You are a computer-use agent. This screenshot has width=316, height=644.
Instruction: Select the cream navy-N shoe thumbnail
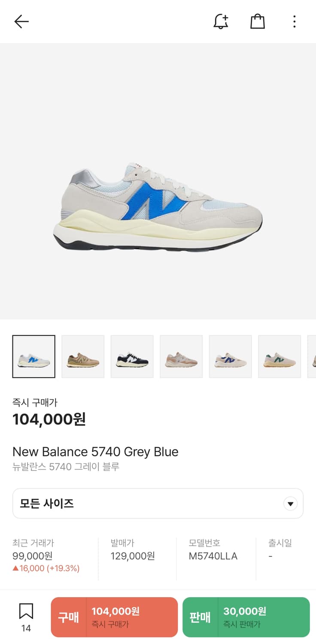tap(231, 356)
